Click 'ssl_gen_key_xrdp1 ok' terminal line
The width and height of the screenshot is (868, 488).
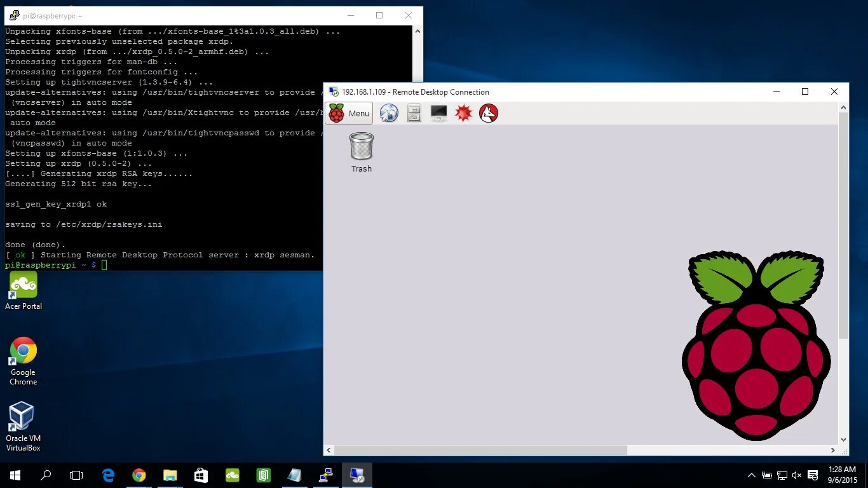click(x=56, y=204)
